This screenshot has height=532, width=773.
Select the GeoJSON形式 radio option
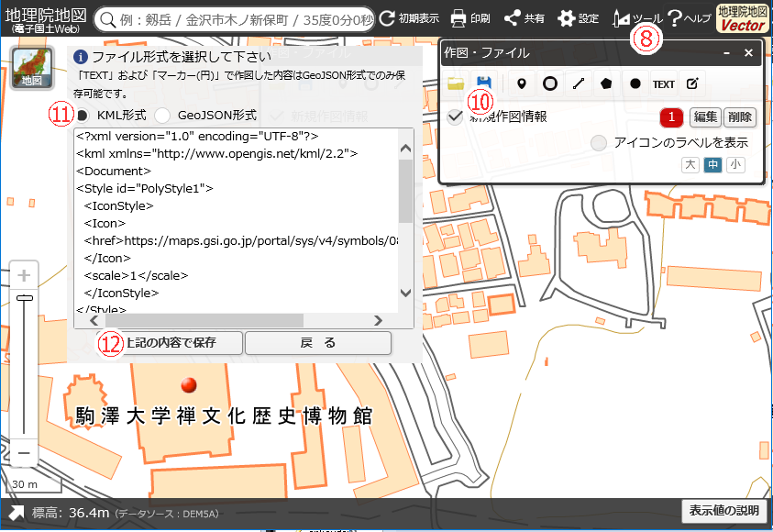point(162,116)
